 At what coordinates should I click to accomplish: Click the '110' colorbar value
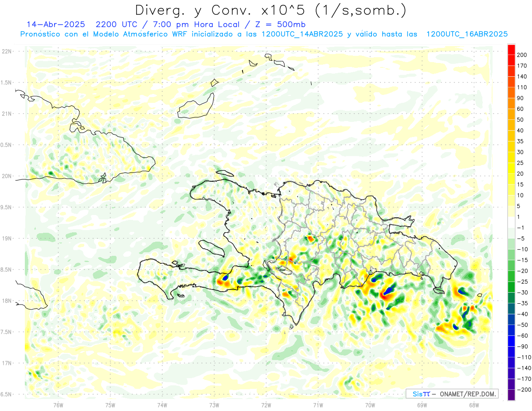[x=522, y=87]
